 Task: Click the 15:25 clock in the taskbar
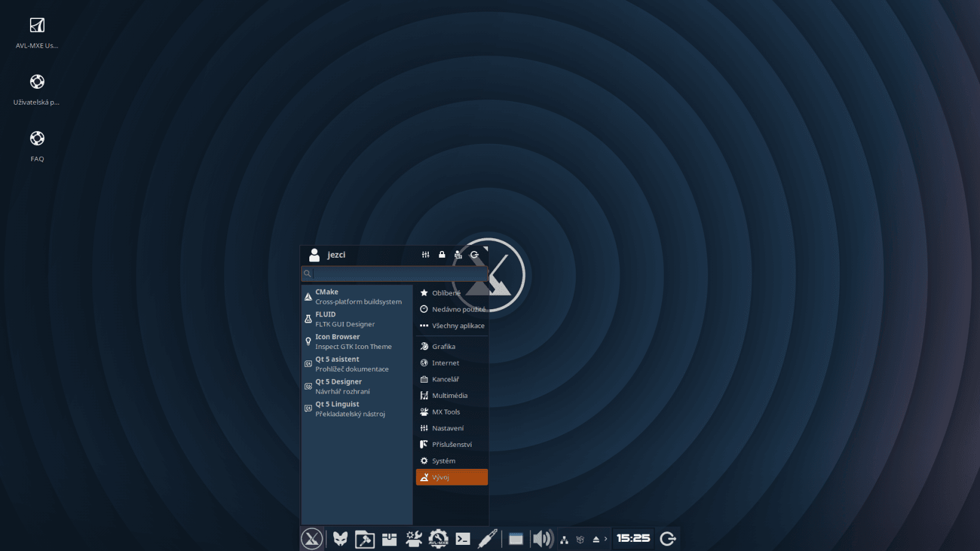tap(634, 538)
